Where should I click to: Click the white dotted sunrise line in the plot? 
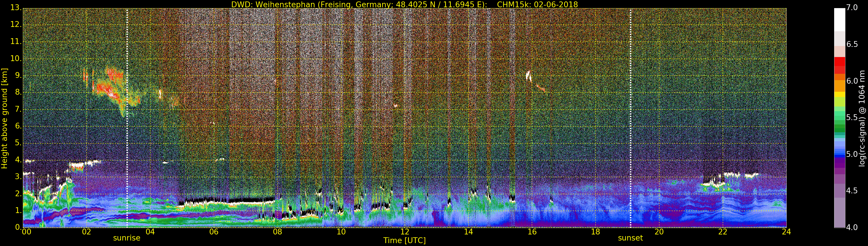[127, 118]
